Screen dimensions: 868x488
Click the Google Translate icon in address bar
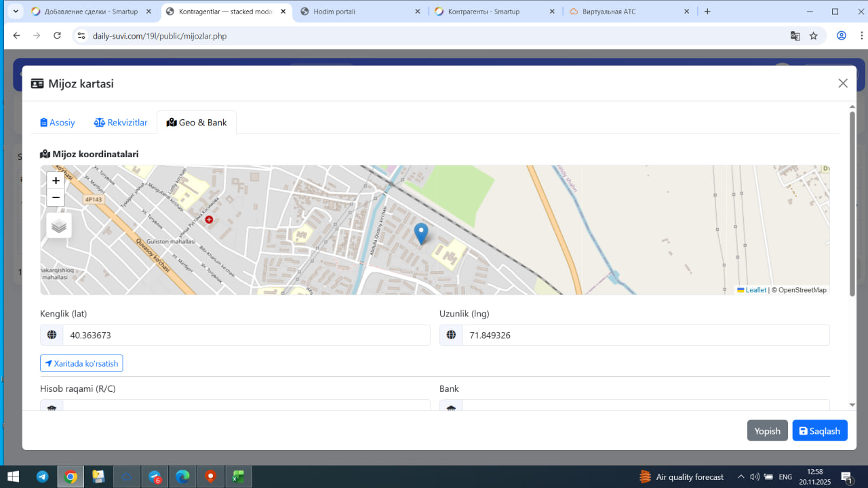pos(795,36)
